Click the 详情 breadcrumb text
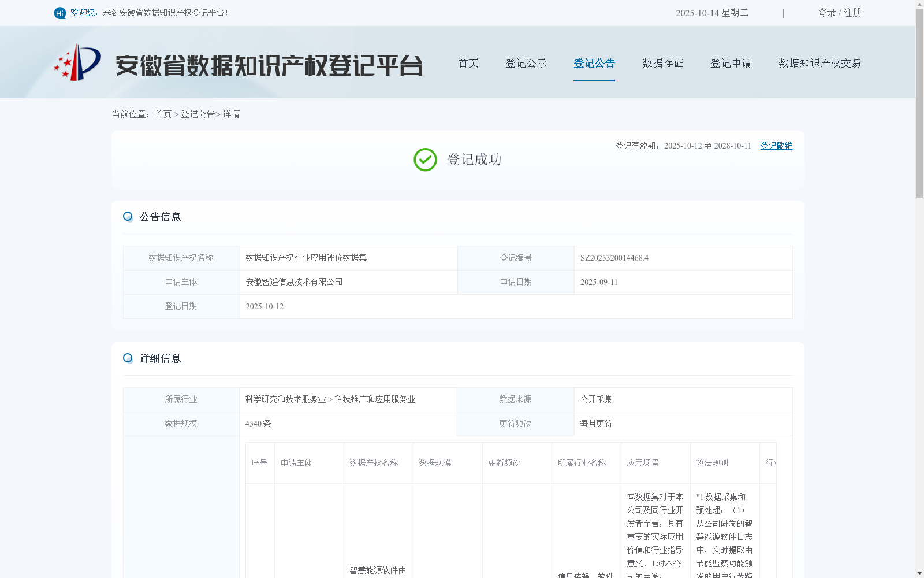The image size is (924, 578). [231, 114]
